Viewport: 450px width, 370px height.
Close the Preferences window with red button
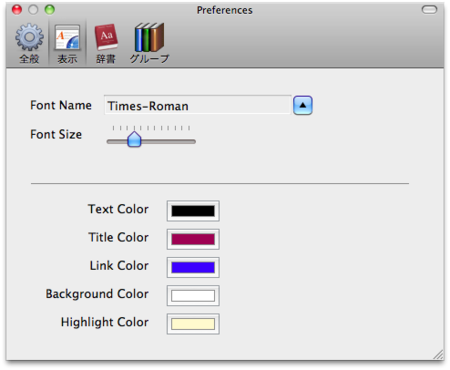tap(17, 10)
